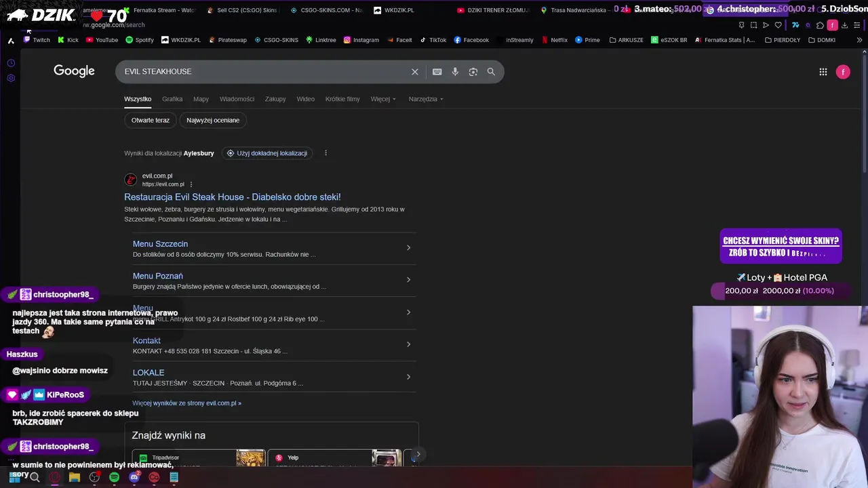The image size is (868, 488).
Task: Open Instagram bookmark
Action: (361, 40)
